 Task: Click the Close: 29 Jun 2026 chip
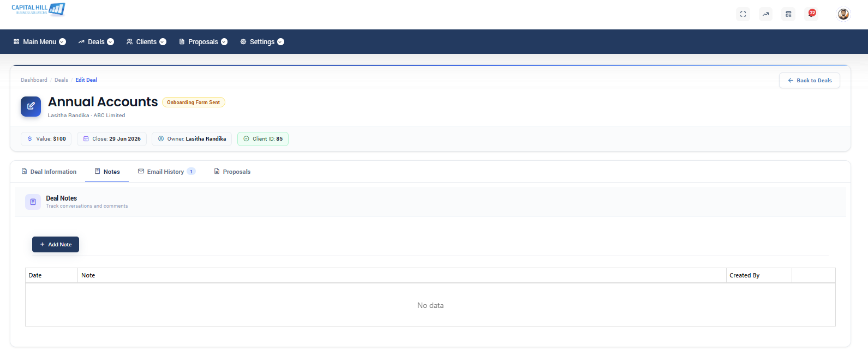(112, 139)
